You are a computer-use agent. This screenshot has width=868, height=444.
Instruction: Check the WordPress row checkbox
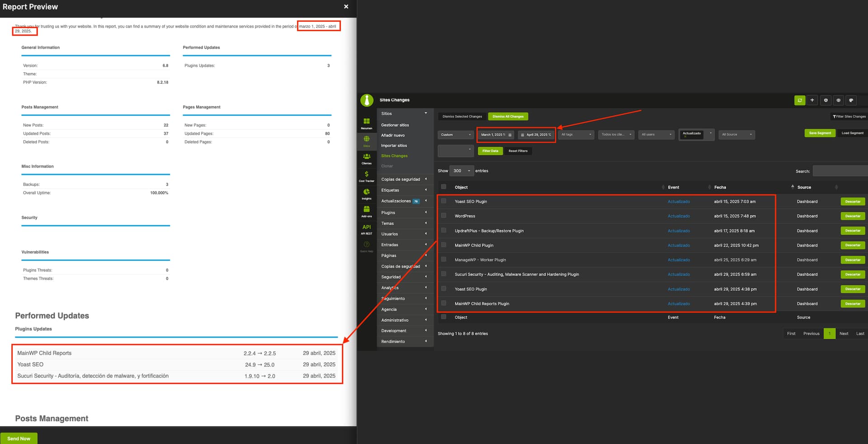[443, 216]
